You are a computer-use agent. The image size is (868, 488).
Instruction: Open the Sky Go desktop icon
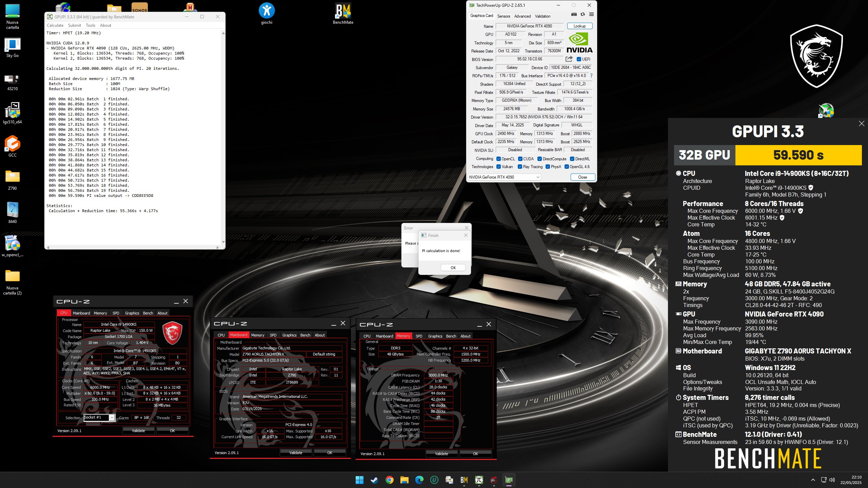tap(12, 47)
